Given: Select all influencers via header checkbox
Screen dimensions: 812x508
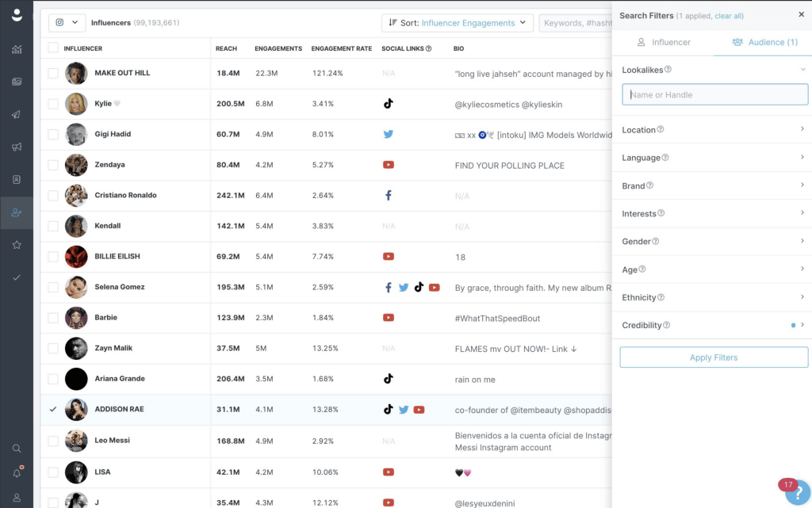Looking at the screenshot, I should click(x=52, y=48).
